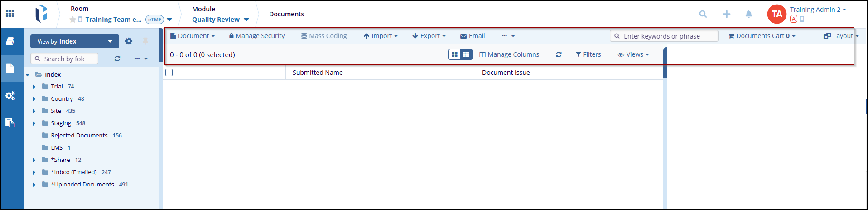Switch to thumbnail grid view
The height and width of the screenshot is (210, 868).
pyautogui.click(x=454, y=54)
